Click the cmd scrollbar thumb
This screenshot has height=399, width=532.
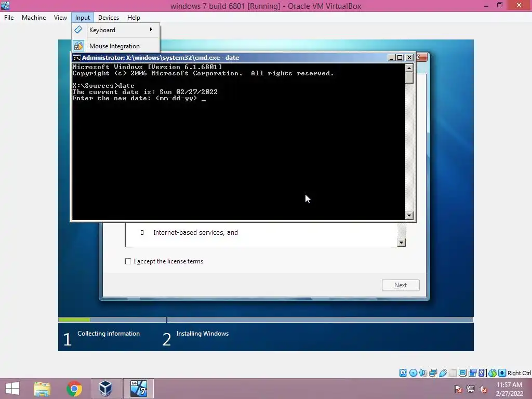(409, 78)
